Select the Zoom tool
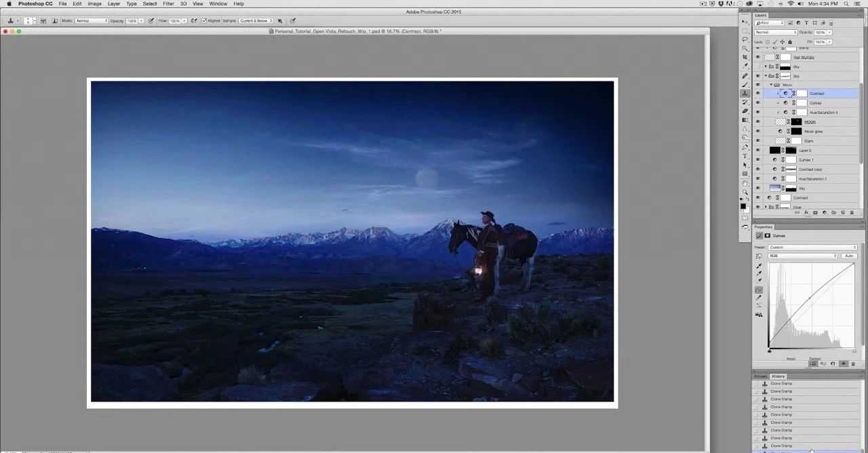This screenshot has height=453, width=868. (745, 192)
